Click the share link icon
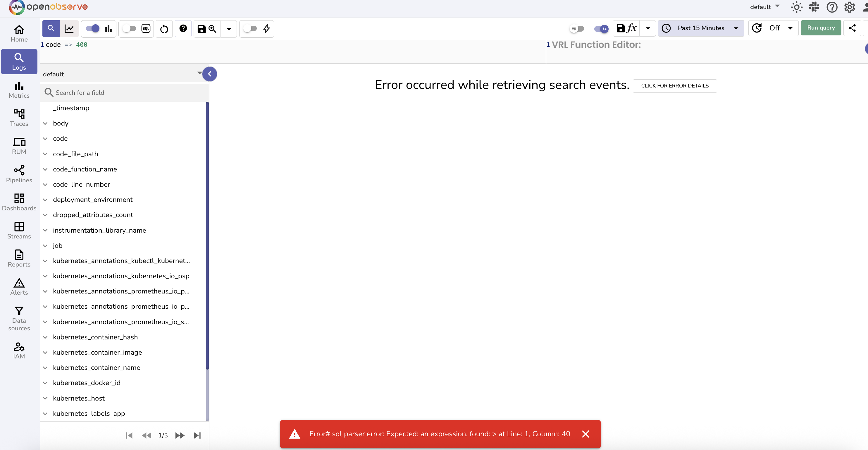The height and width of the screenshot is (450, 868). pyautogui.click(x=852, y=28)
